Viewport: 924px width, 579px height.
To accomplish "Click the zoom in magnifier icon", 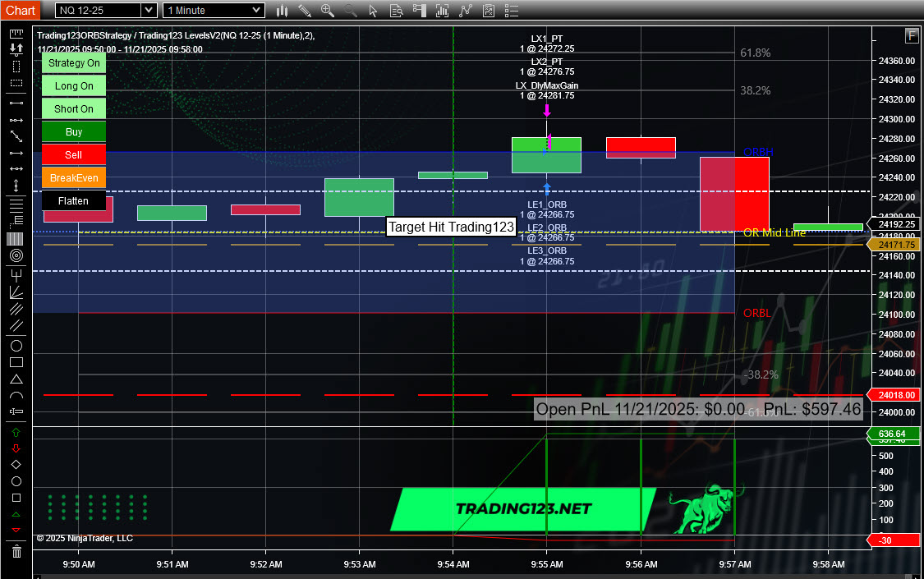I will (327, 11).
